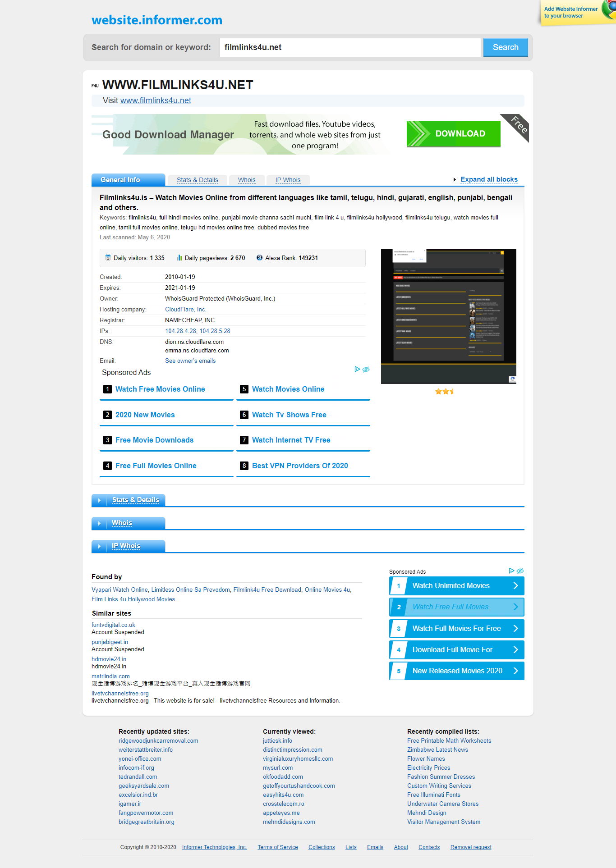Click Add Website Informer to your browser
616x868 pixels.
pyautogui.click(x=571, y=12)
